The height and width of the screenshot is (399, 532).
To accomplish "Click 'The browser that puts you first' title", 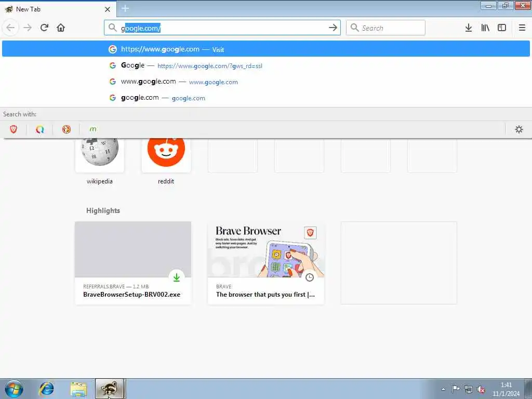I will pyautogui.click(x=265, y=295).
